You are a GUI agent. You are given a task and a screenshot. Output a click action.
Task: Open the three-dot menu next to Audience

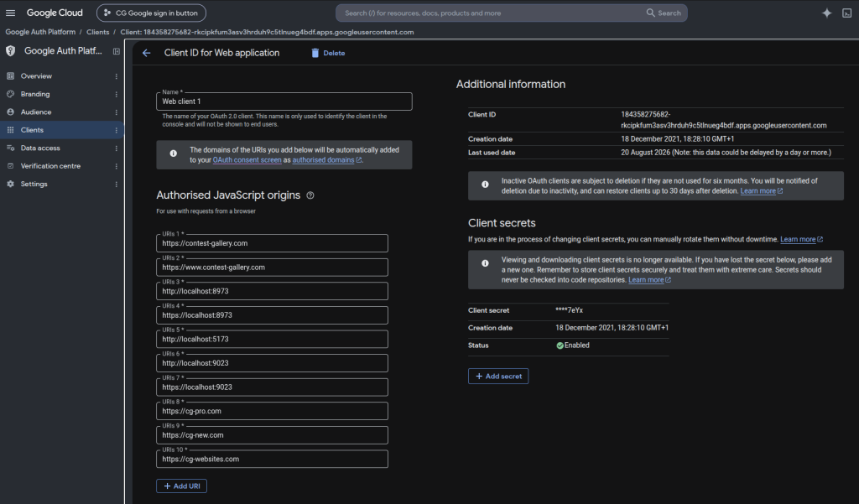point(116,112)
